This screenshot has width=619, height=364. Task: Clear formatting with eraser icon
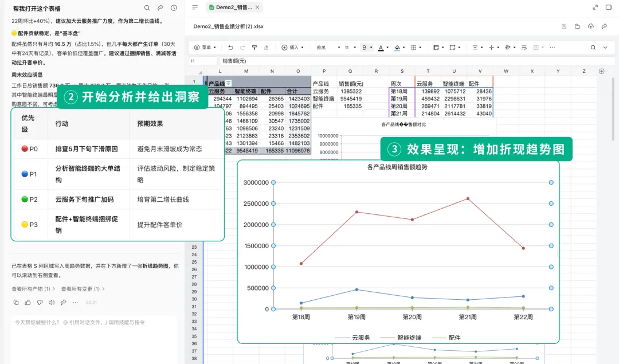pos(266,48)
